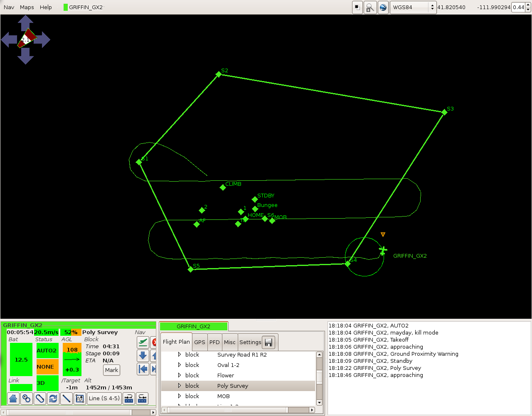Click the NONE status indicator box

pos(47,367)
